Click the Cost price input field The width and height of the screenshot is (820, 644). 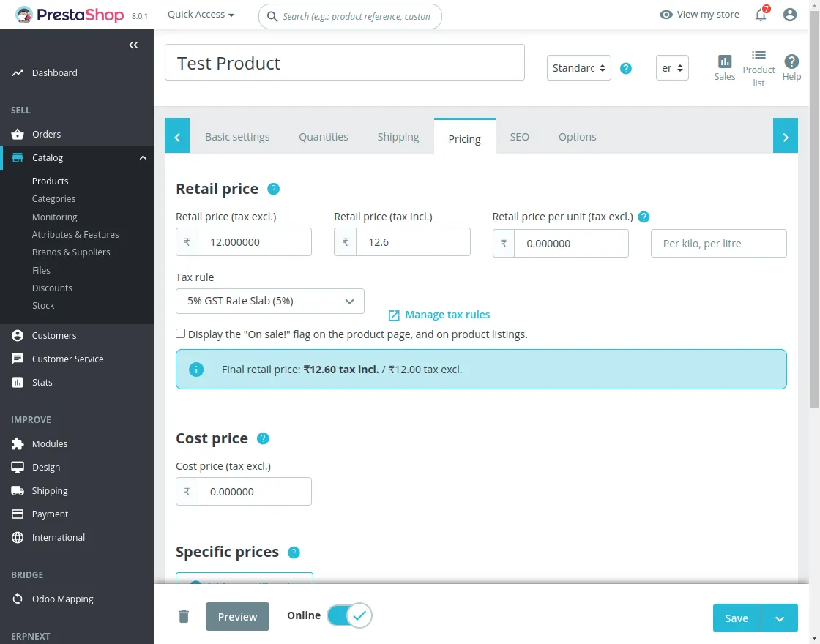(x=254, y=492)
